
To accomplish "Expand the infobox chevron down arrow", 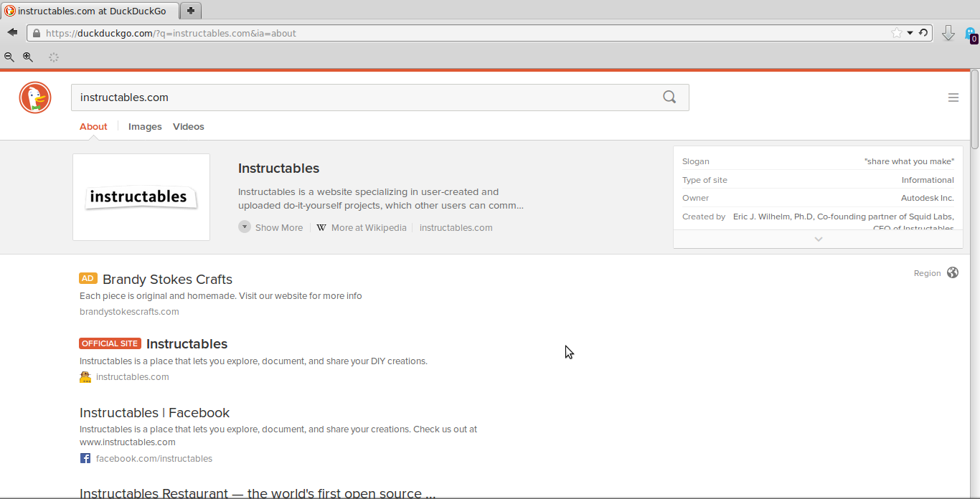I will click(818, 239).
